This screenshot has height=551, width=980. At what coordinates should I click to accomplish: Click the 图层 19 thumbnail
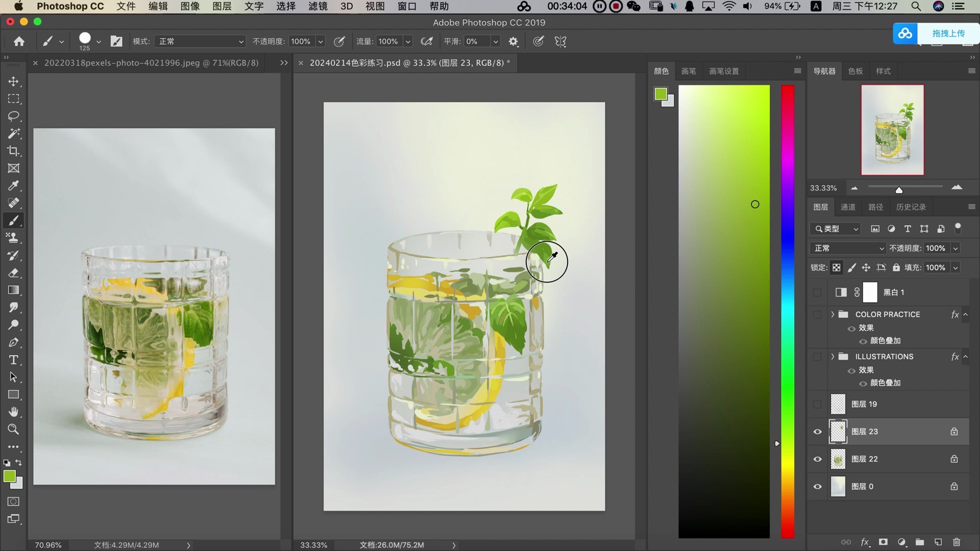pos(838,404)
